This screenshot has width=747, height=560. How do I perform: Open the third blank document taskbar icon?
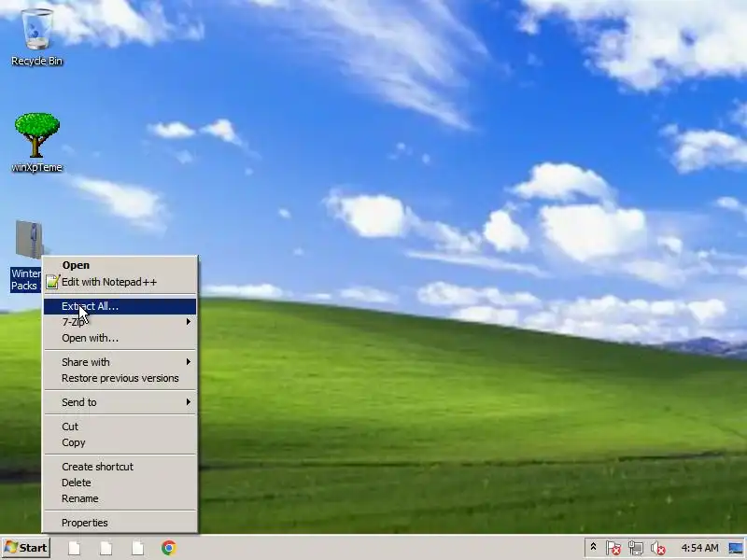click(x=137, y=548)
